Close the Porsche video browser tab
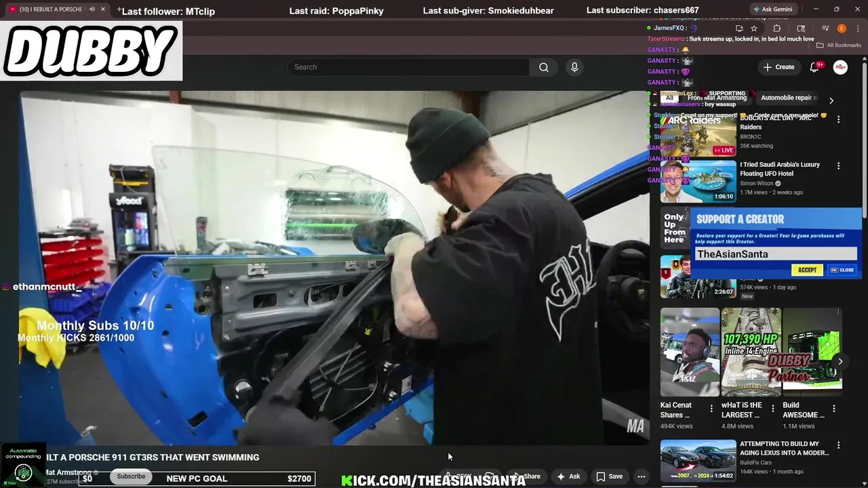Viewport: 868px width, 488px height. [103, 9]
